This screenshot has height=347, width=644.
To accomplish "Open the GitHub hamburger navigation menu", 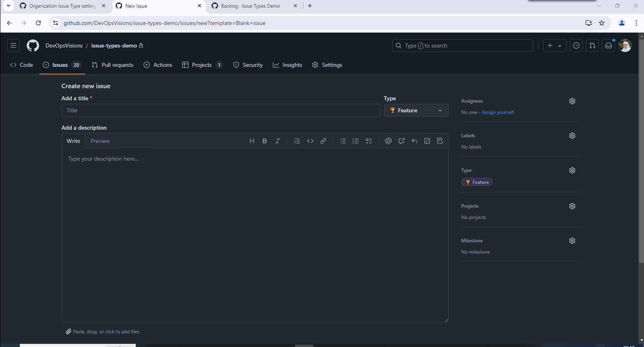I will [x=13, y=45].
